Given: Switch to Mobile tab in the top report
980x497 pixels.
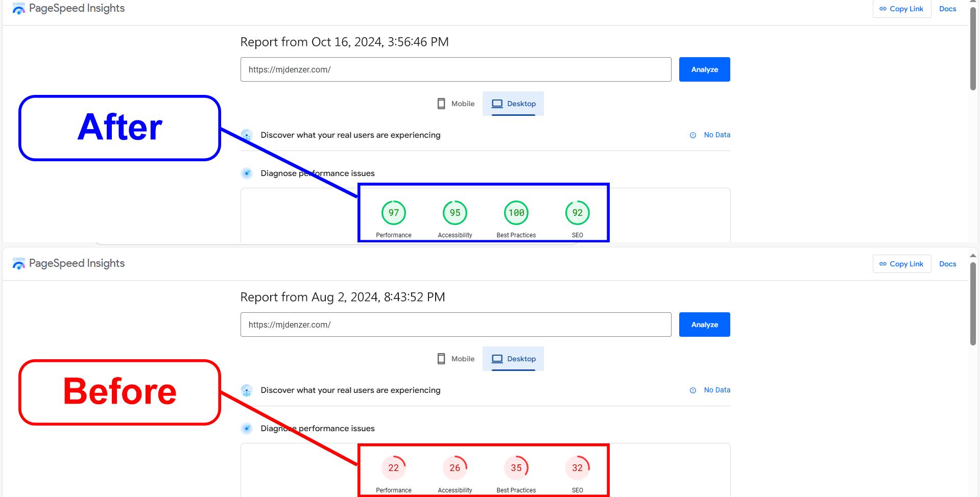Looking at the screenshot, I should (x=456, y=104).
